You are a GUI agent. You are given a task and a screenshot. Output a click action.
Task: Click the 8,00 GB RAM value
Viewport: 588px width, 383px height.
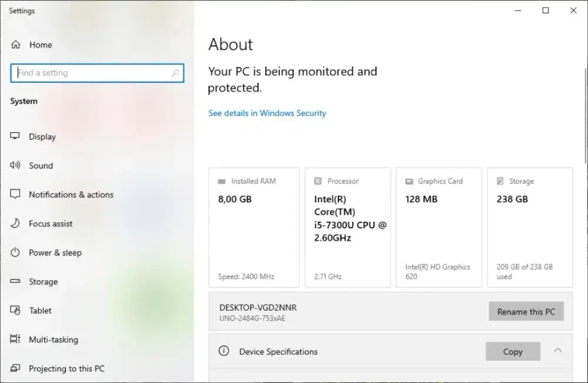235,199
